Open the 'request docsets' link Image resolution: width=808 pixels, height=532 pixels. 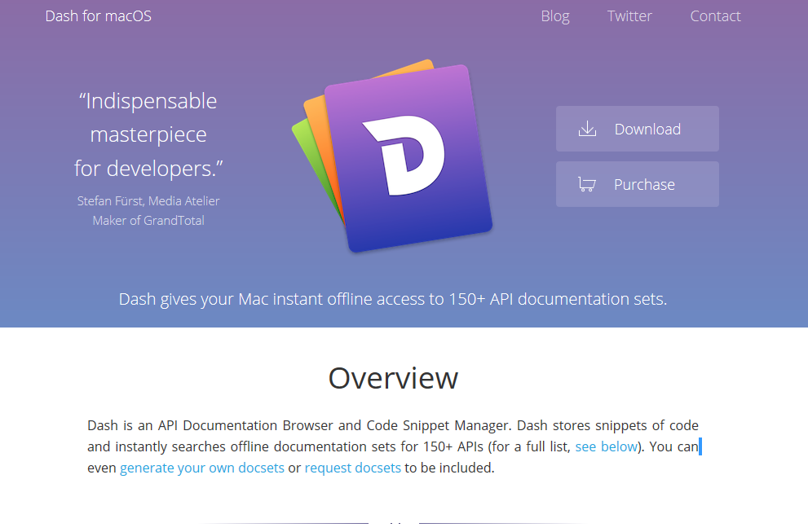tap(353, 468)
